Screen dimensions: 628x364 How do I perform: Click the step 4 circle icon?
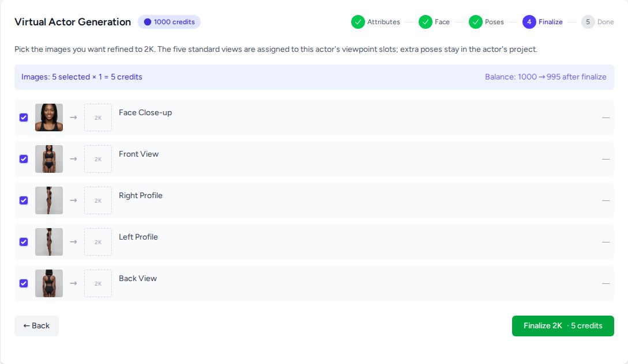[x=529, y=22]
